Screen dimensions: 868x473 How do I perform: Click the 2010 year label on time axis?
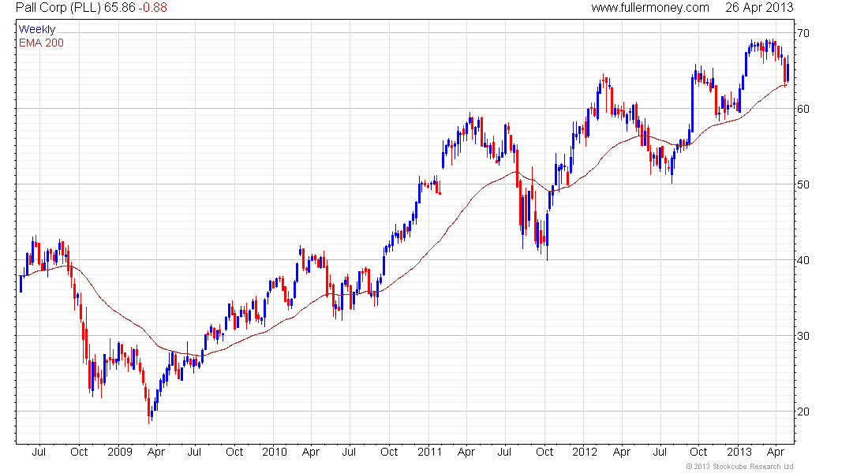point(275,452)
